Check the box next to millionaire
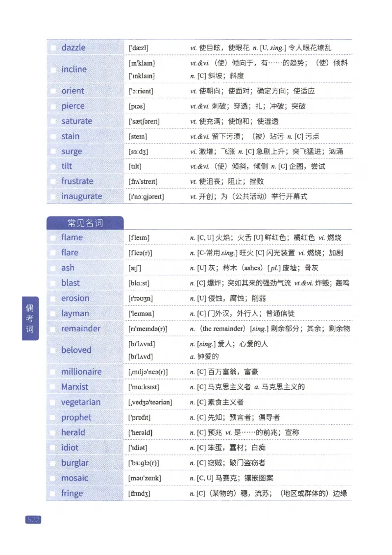Viewport: 392px width, 555px height. pos(53,372)
